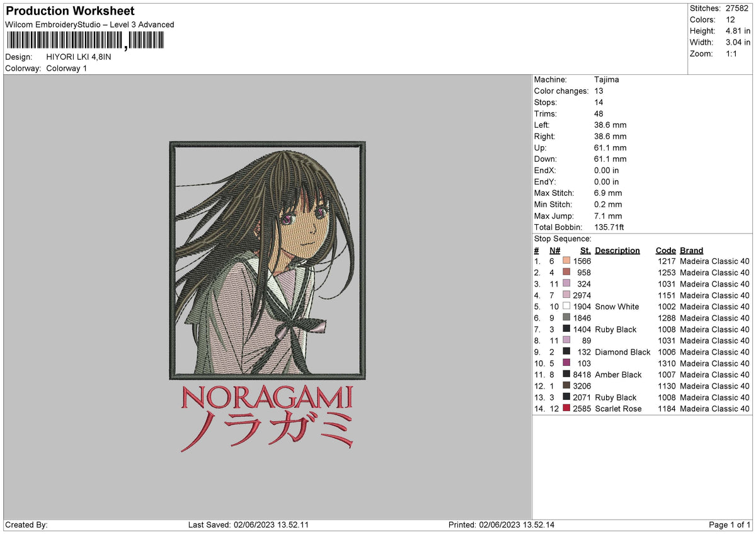Click the 'Colorway 1' value

click(x=67, y=68)
